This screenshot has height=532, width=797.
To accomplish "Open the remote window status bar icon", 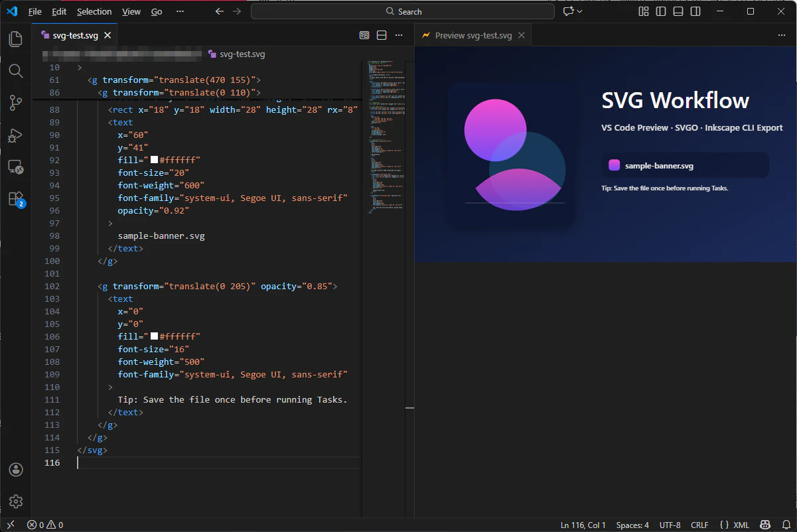I will [11, 525].
